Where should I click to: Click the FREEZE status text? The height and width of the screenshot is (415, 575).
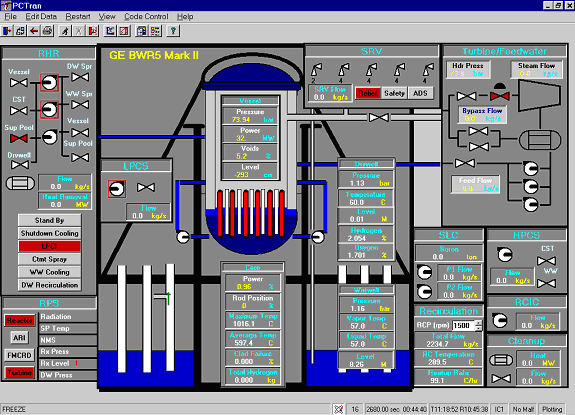pyautogui.click(x=14, y=409)
